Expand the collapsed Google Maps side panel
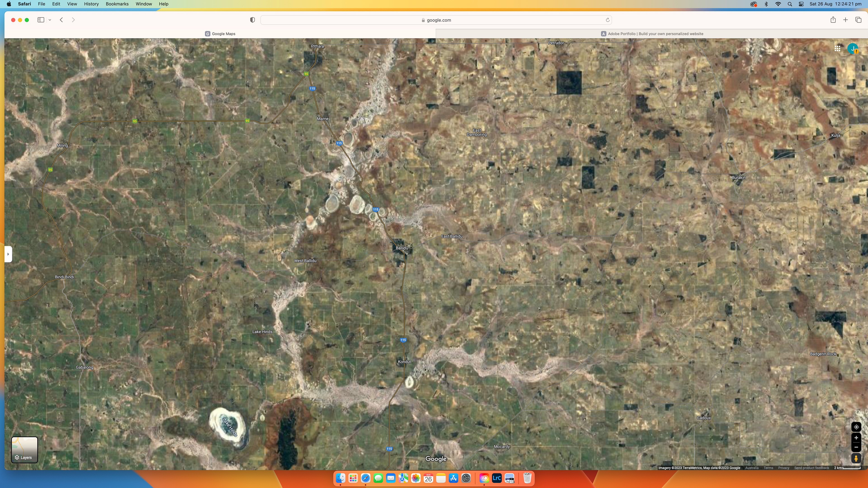Viewport: 868px width, 488px height. click(8, 254)
